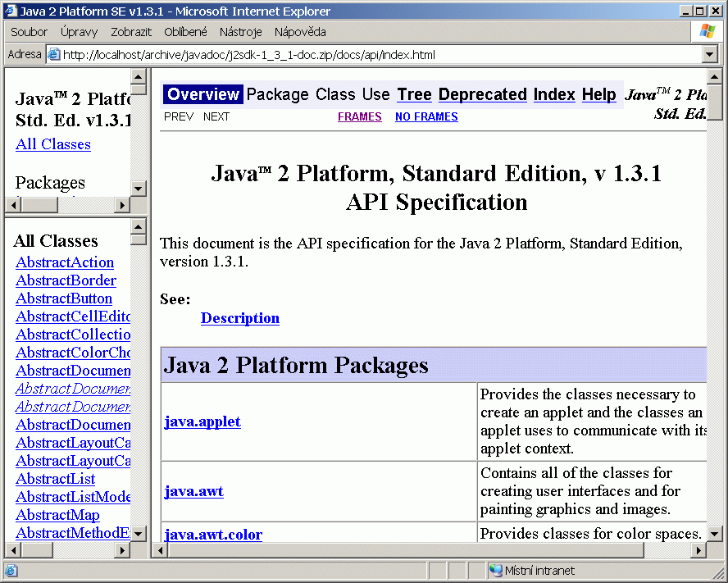Viewport: 728px width, 583px height.
Task: Open the All Classes link in the packages frame
Action: coord(53,144)
